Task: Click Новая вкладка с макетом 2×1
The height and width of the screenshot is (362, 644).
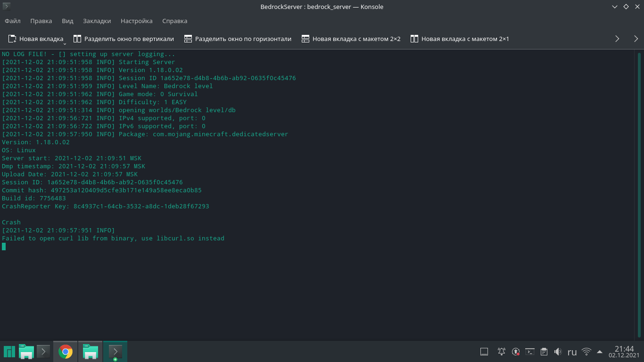Action: point(460,39)
